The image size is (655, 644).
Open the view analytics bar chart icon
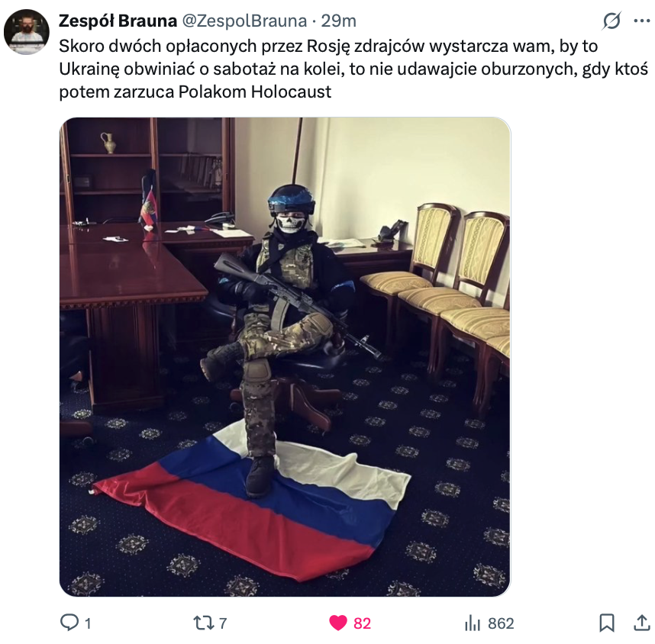tap(473, 623)
